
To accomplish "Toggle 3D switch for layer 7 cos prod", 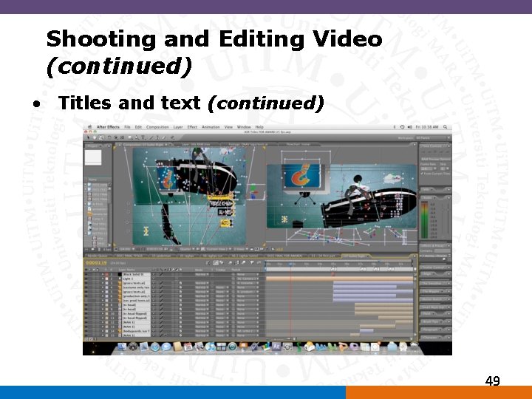I will 180,300.
